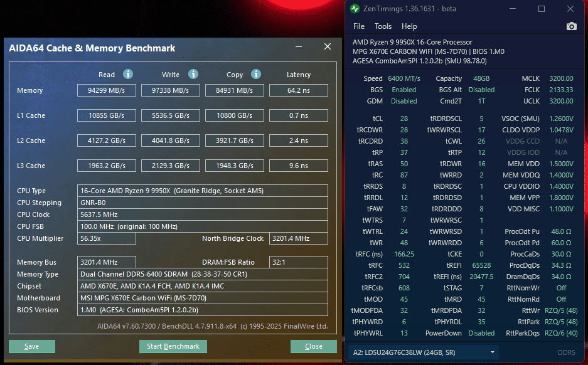588x365 pixels.
Task: Click CPU Clock value 5637.5 MHz
Action: point(203,214)
